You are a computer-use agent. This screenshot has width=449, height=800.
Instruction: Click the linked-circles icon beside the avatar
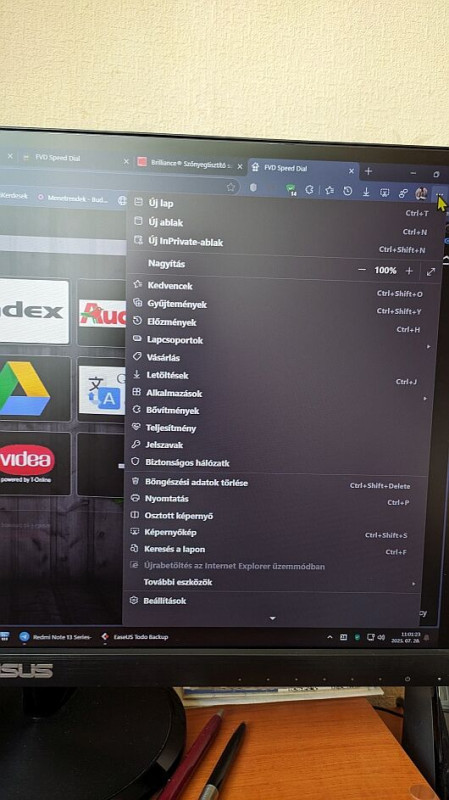pyautogui.click(x=403, y=193)
